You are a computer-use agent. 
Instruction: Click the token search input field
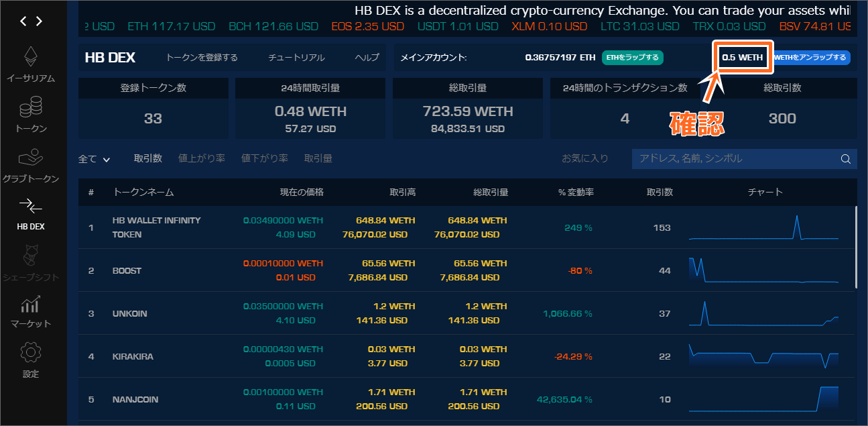tap(734, 159)
